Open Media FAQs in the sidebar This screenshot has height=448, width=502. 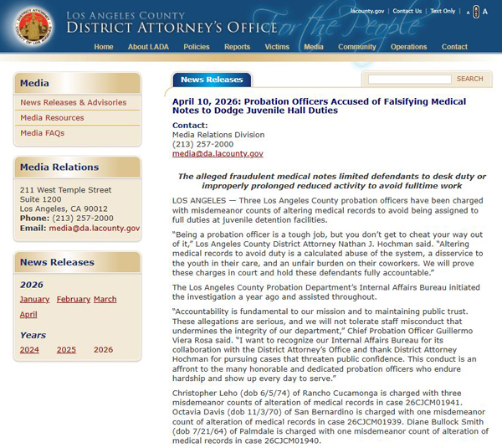(43, 133)
